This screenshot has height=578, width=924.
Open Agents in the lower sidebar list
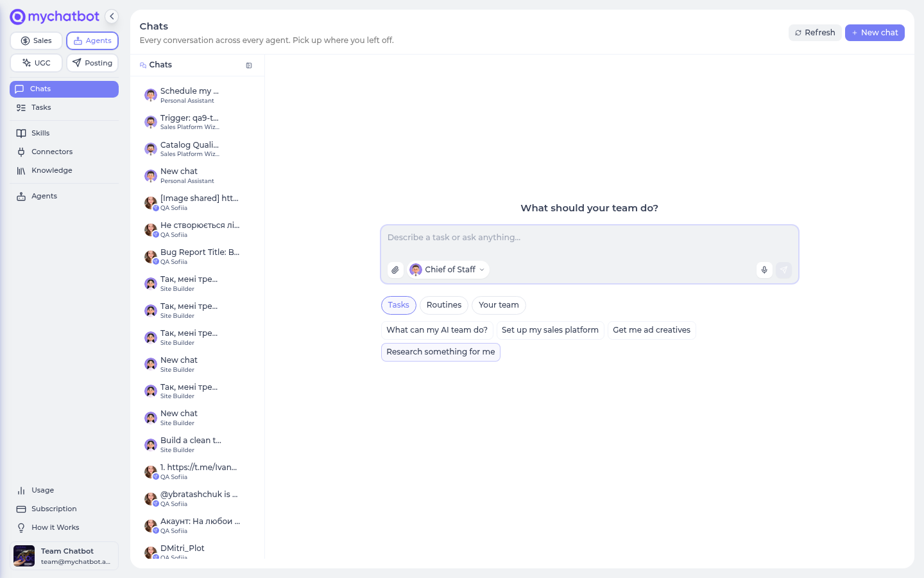(64, 197)
